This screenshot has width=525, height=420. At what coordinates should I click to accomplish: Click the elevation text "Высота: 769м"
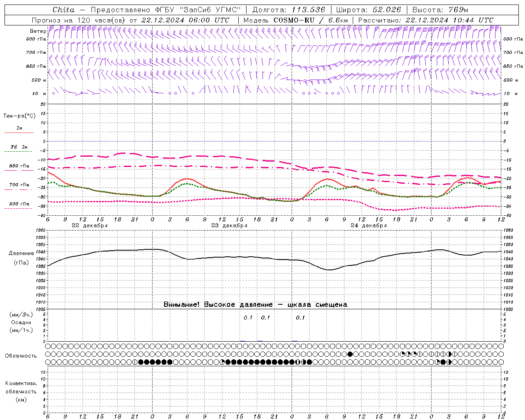point(440,10)
